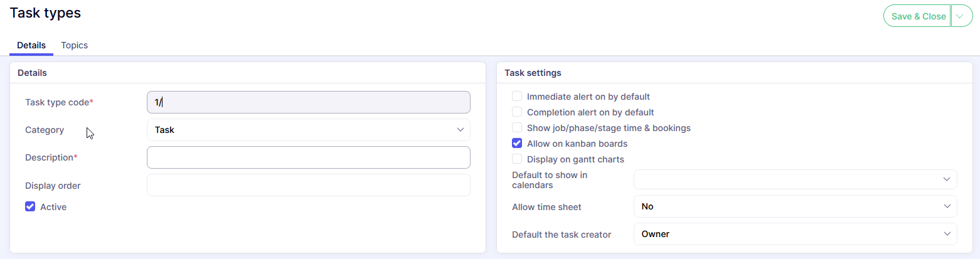Select the Details tab
Screen dimensions: 980x259
click(31, 45)
